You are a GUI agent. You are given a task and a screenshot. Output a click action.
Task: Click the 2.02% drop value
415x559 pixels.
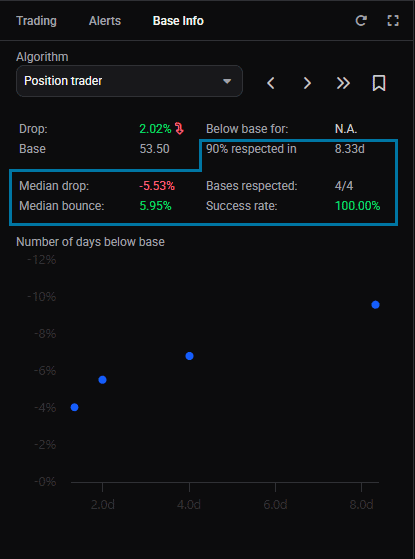tap(155, 129)
